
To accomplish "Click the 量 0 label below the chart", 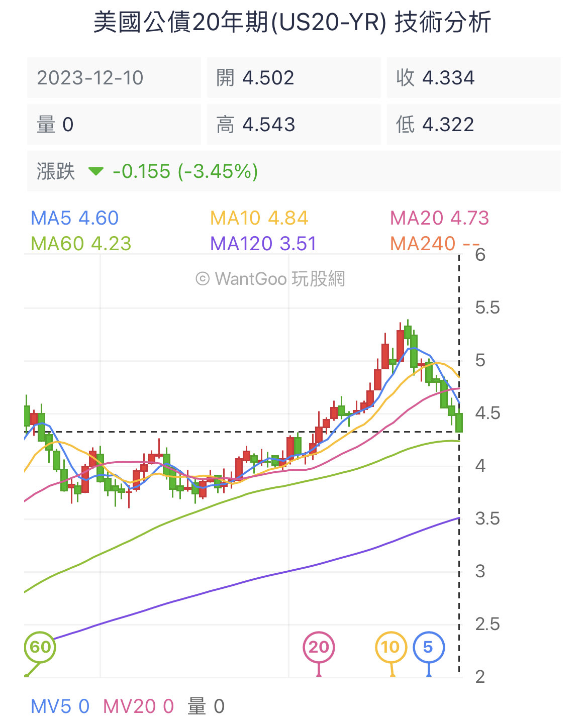I will tap(206, 706).
